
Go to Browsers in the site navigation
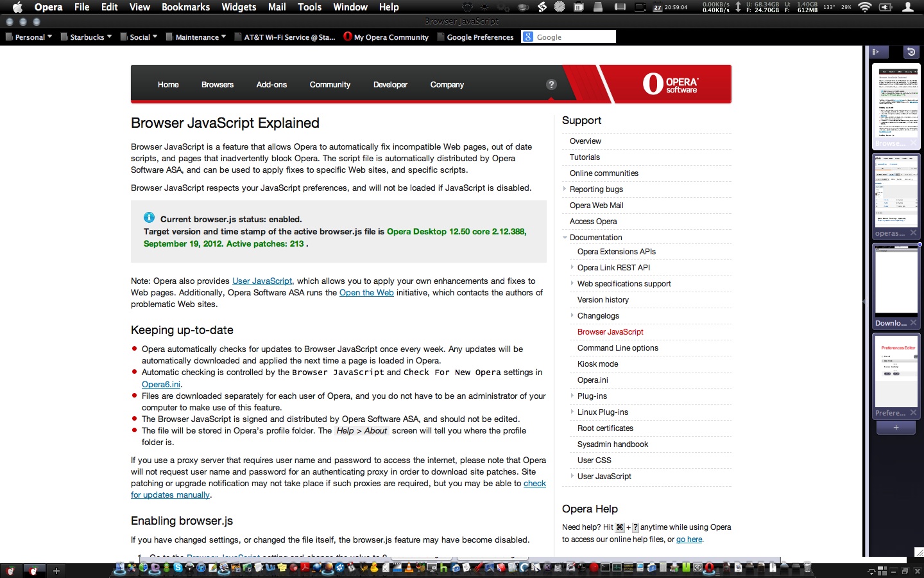coord(218,85)
